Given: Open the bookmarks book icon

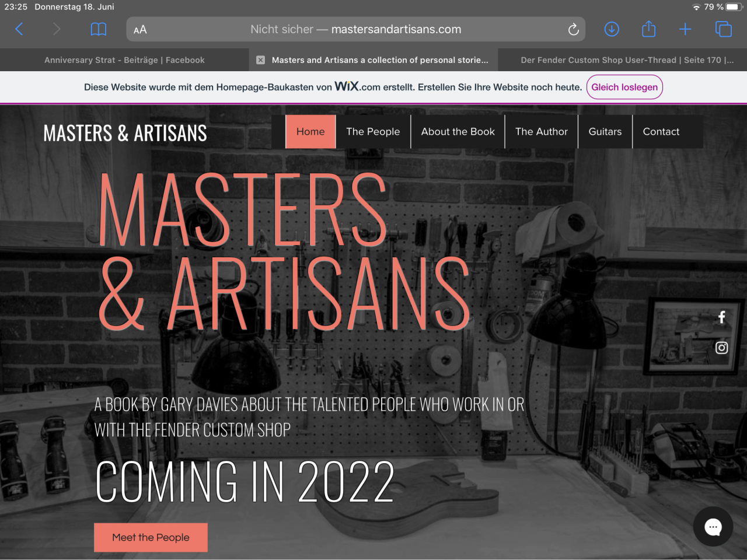Looking at the screenshot, I should 99,29.
